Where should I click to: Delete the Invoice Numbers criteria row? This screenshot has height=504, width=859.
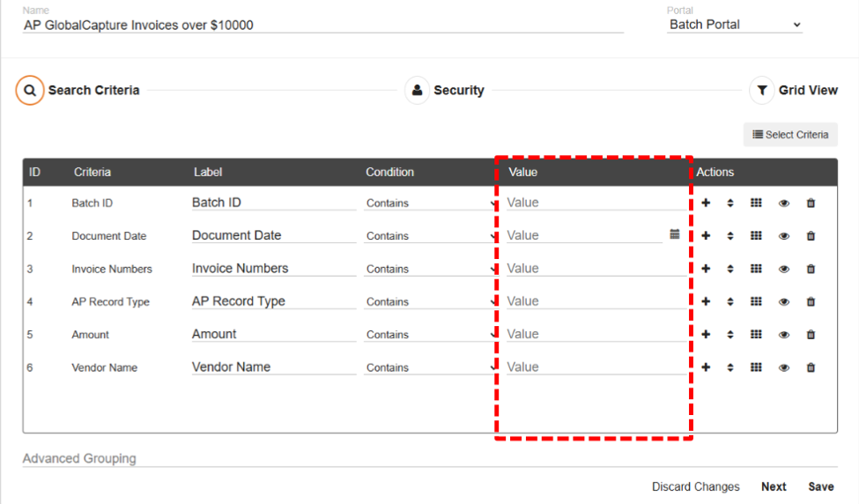[x=811, y=269]
